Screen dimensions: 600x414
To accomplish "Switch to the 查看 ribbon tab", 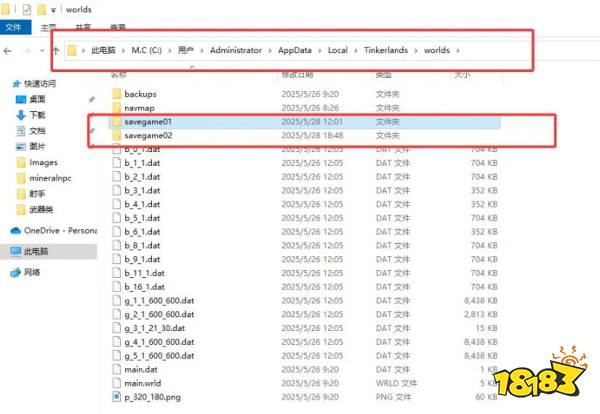I will coord(118,28).
